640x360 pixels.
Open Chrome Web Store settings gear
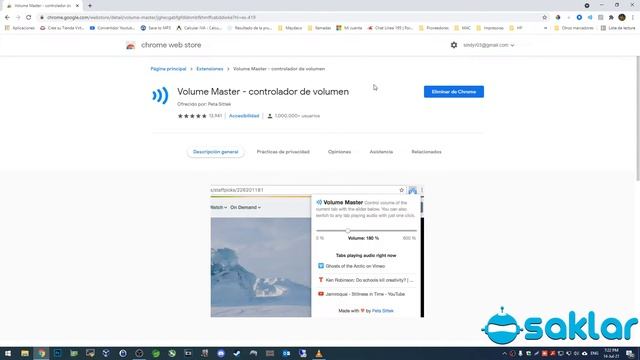click(x=454, y=45)
